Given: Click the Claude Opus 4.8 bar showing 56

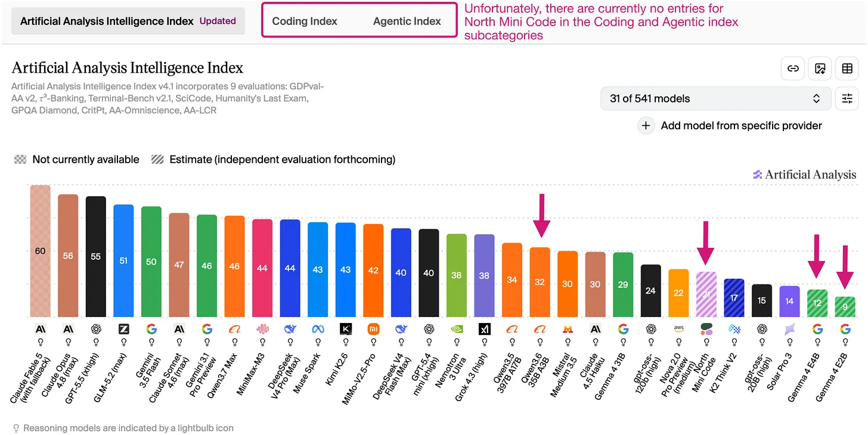Looking at the screenshot, I should point(68,256).
